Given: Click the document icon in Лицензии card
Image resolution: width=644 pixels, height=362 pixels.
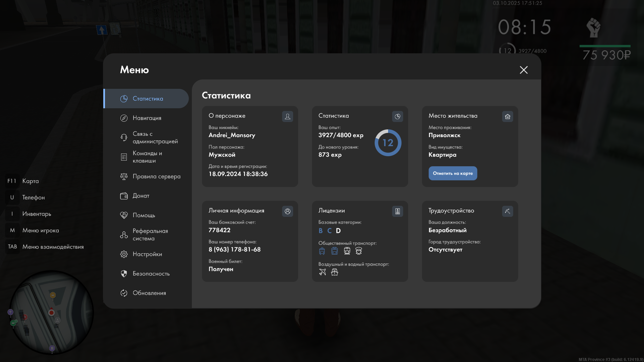Looking at the screenshot, I should (397, 211).
